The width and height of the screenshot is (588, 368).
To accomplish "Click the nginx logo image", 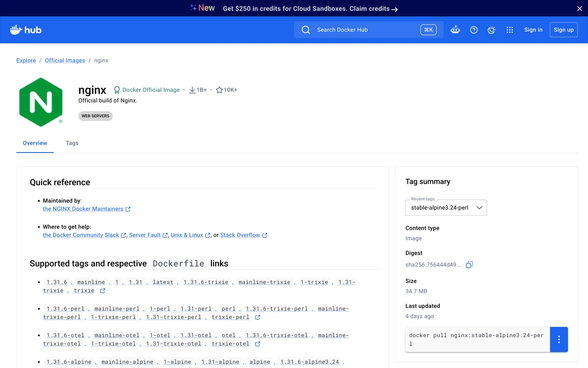I will point(41,102).
